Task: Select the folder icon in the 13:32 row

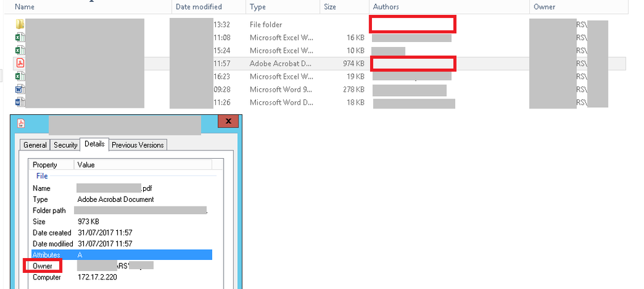Action: 20,25
